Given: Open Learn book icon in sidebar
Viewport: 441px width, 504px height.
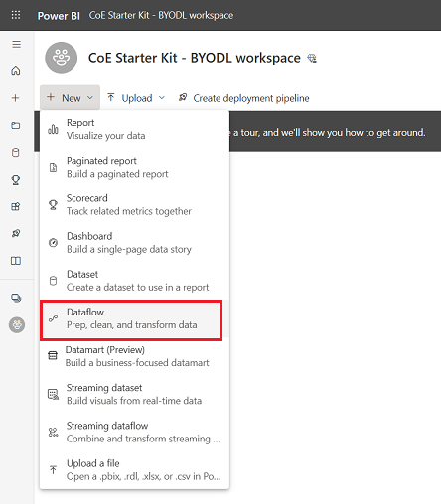Looking at the screenshot, I should pyautogui.click(x=16, y=261).
